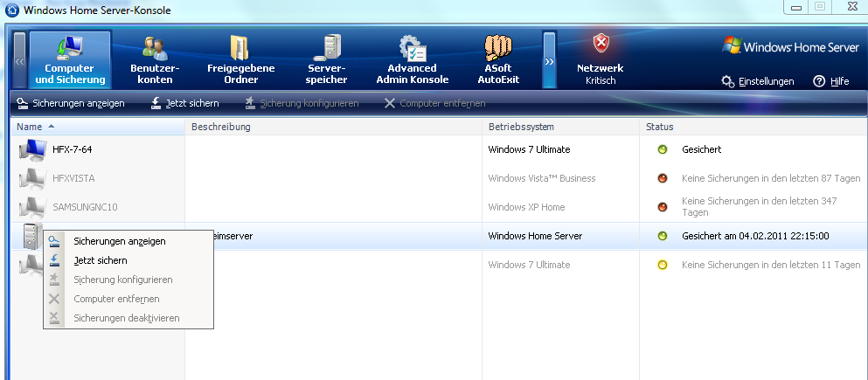Screen dimensions: 868x380
Task: Click Gesichert am 04.02.2011 22:15:00 status
Action: coord(755,236)
